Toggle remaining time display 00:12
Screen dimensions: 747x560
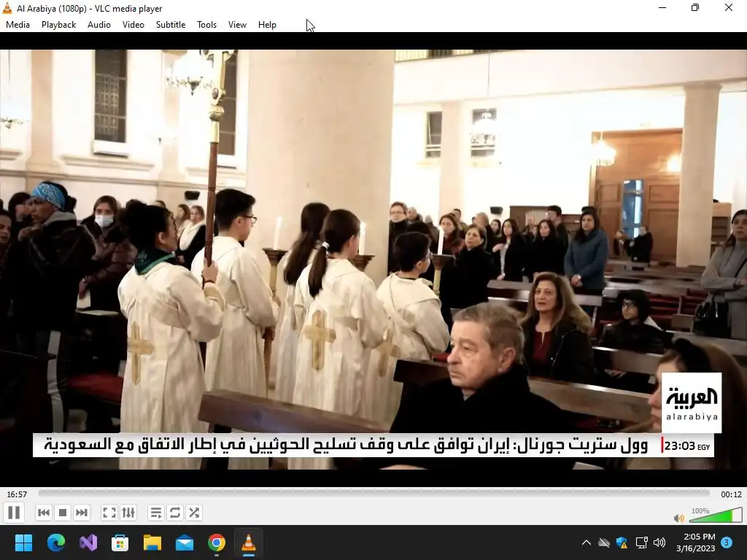(731, 494)
